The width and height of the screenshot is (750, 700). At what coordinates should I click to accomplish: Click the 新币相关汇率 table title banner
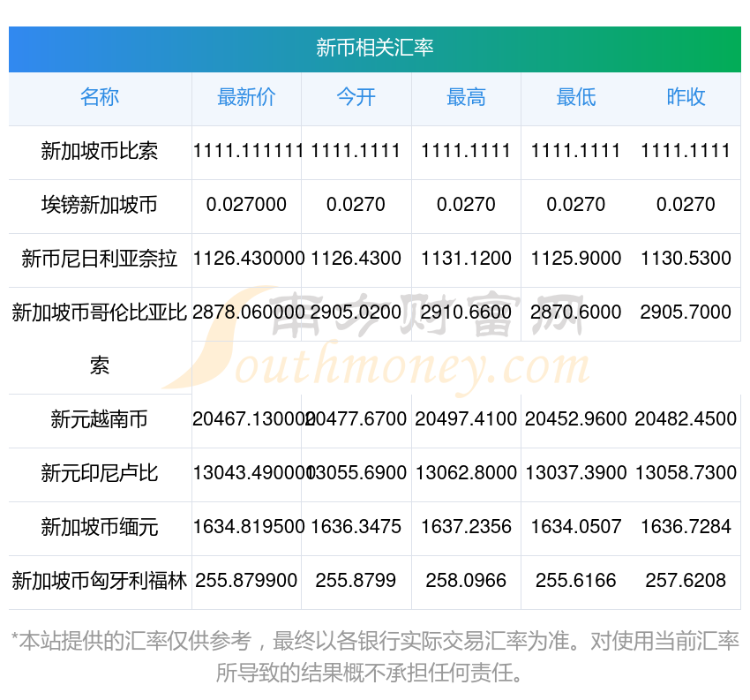point(374,48)
